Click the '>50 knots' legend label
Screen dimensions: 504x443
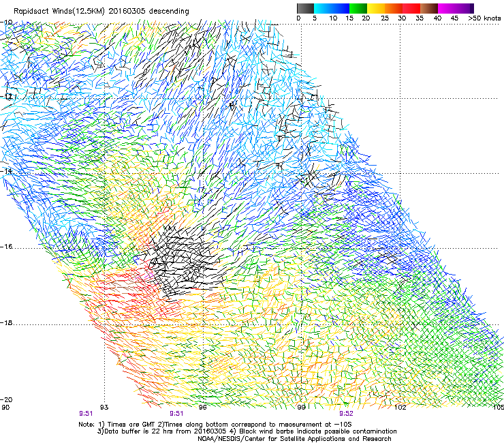click(485, 18)
